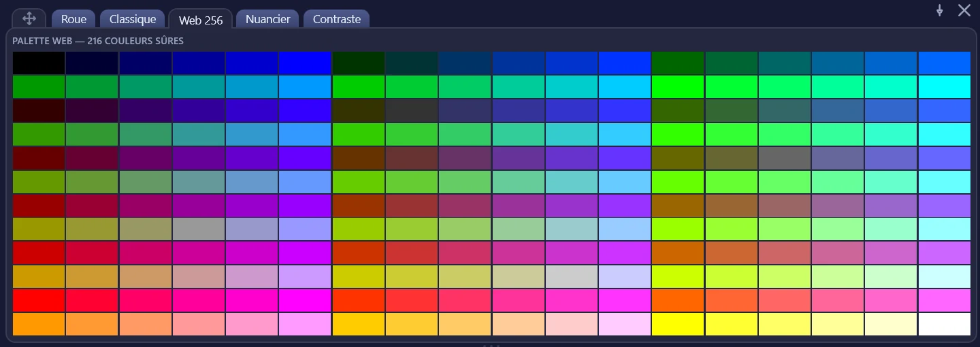Viewport: 980px width, 347px height.
Task: Pick the light pink #FFCCFF swatch
Action: (x=625, y=325)
